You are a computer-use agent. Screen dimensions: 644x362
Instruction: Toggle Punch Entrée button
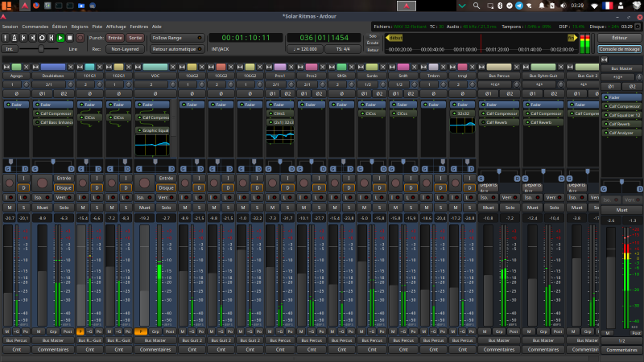[x=116, y=38]
